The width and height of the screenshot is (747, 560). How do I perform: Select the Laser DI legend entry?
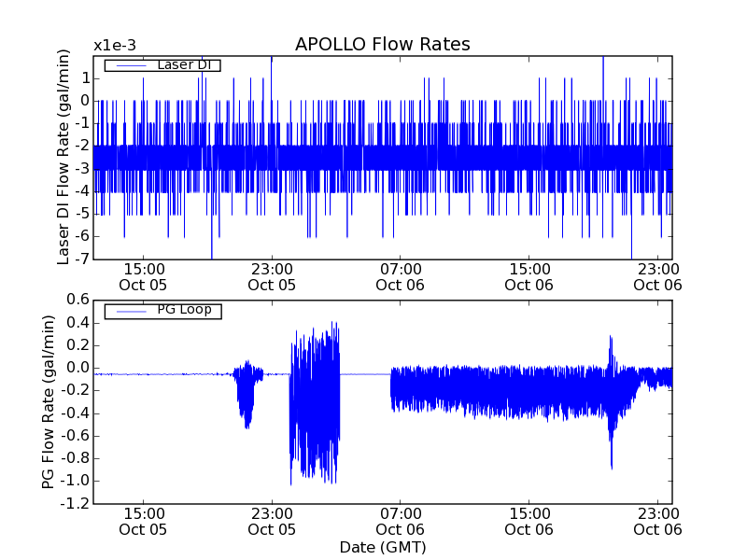click(162, 65)
